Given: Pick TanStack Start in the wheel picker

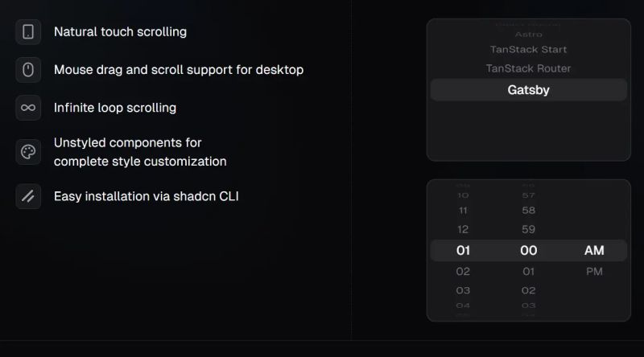Looking at the screenshot, I should 528,50.
